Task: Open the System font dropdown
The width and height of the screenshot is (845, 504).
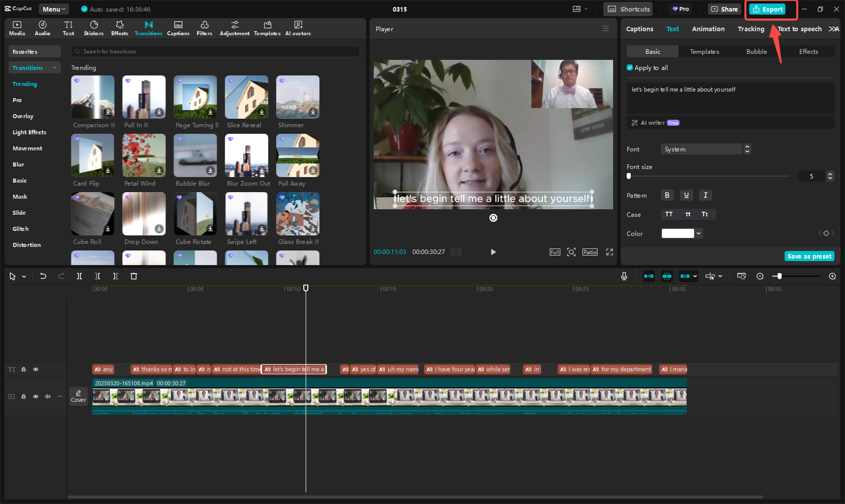Action: point(703,149)
